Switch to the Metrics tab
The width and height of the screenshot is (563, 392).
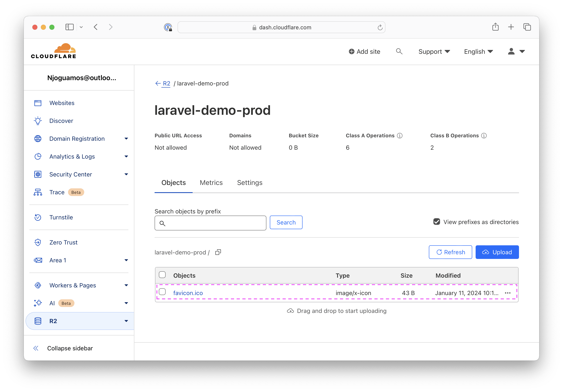point(211,183)
